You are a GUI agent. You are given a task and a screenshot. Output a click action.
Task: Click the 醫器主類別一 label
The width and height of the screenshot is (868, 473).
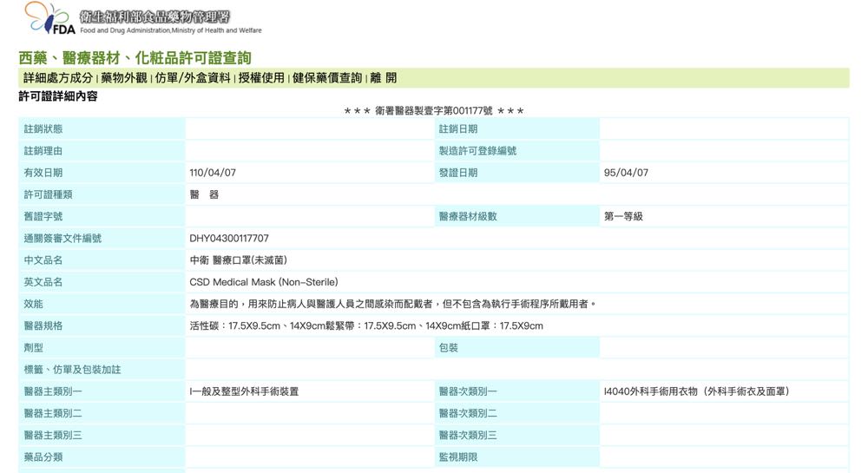pos(53,391)
